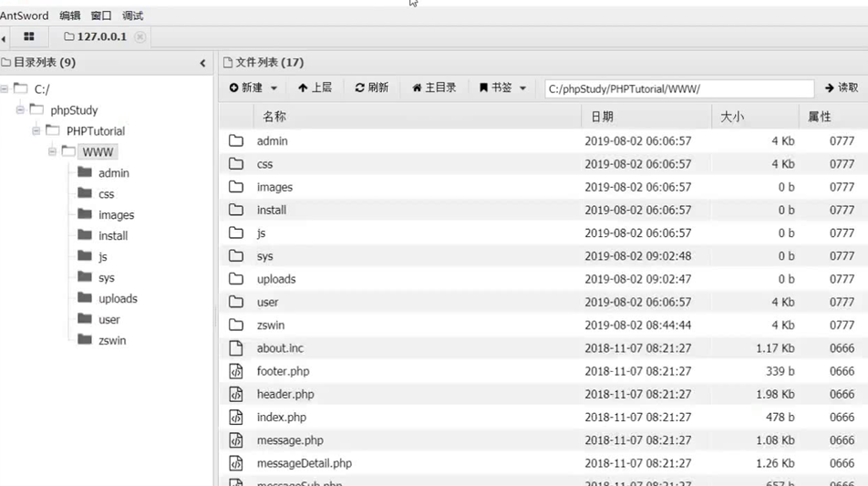Click index.php code file icon
The height and width of the screenshot is (486, 868).
pos(236,417)
